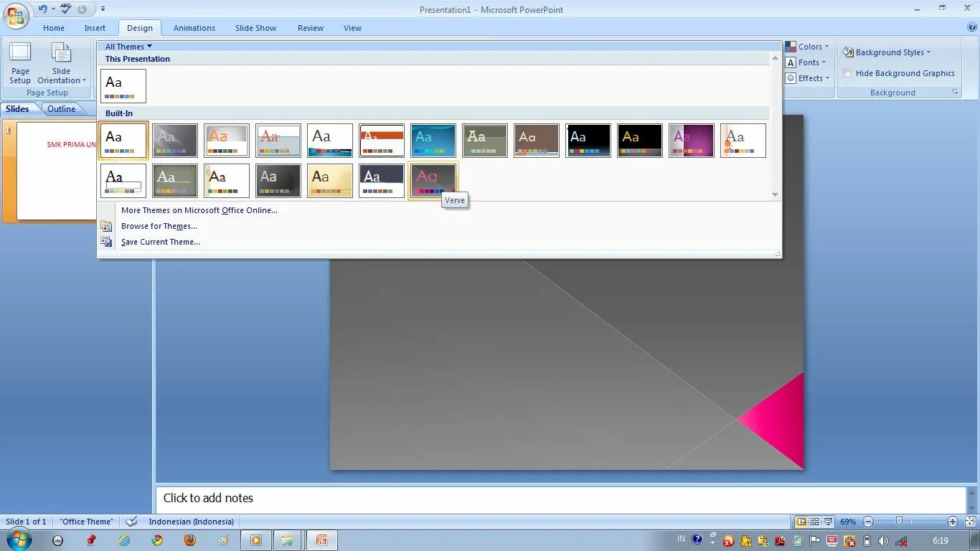The height and width of the screenshot is (551, 980).
Task: Click "Office Theme" in the status bar
Action: 87,522
